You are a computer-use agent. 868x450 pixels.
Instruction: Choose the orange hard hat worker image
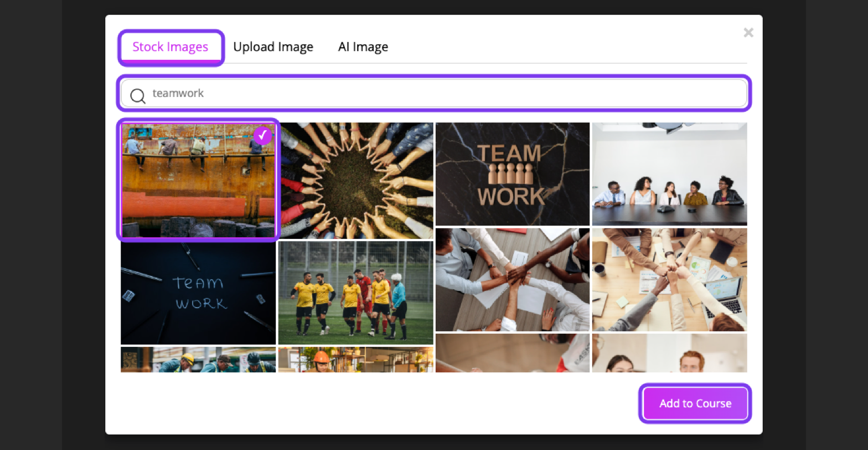355,360
